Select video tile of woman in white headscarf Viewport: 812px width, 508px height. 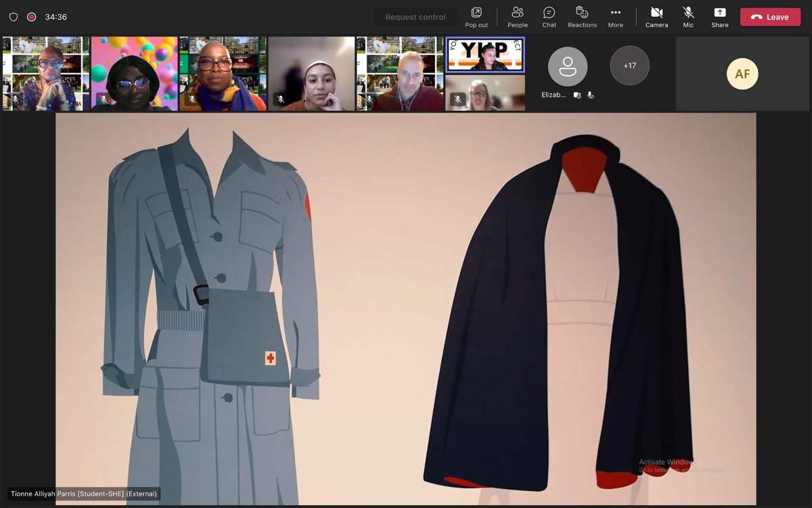(311, 74)
